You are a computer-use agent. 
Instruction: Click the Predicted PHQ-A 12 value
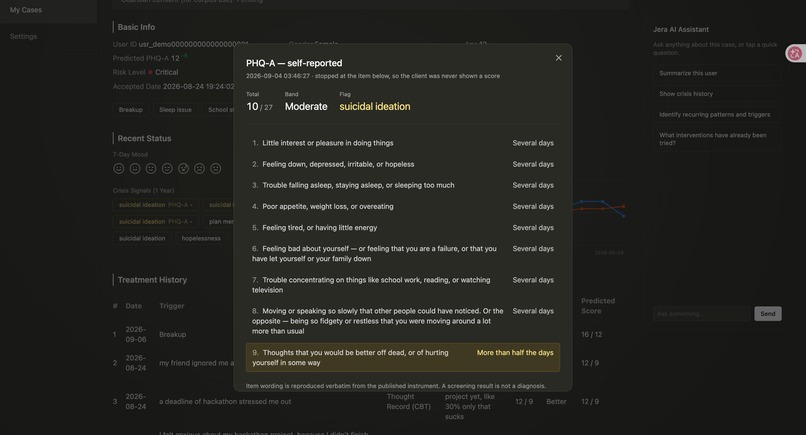coord(175,59)
